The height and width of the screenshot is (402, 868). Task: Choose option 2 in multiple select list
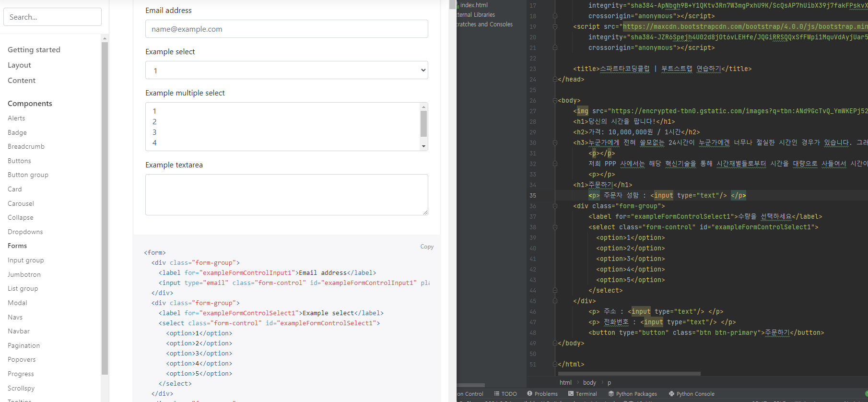tap(282, 122)
